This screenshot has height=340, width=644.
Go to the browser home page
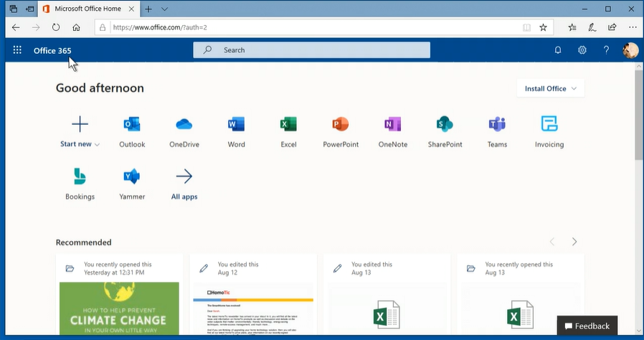tap(76, 27)
